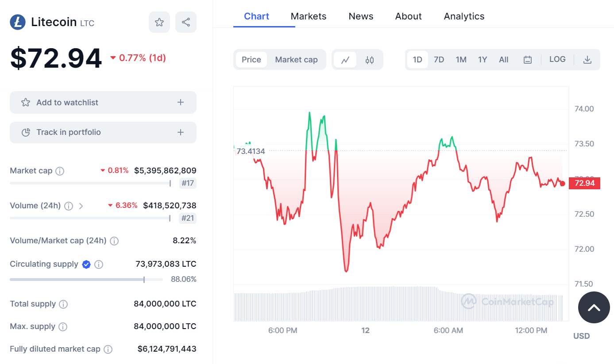
Task: Set chart range to All
Action: click(504, 60)
